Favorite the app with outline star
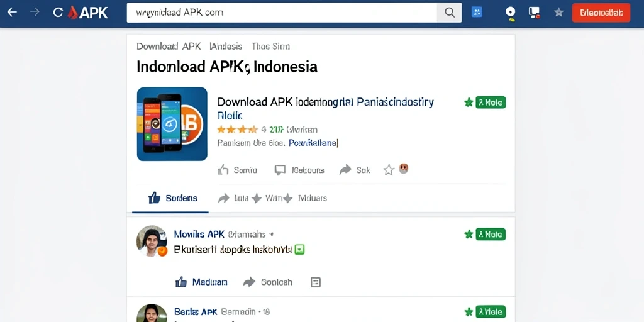The height and width of the screenshot is (322, 644). coord(389,170)
